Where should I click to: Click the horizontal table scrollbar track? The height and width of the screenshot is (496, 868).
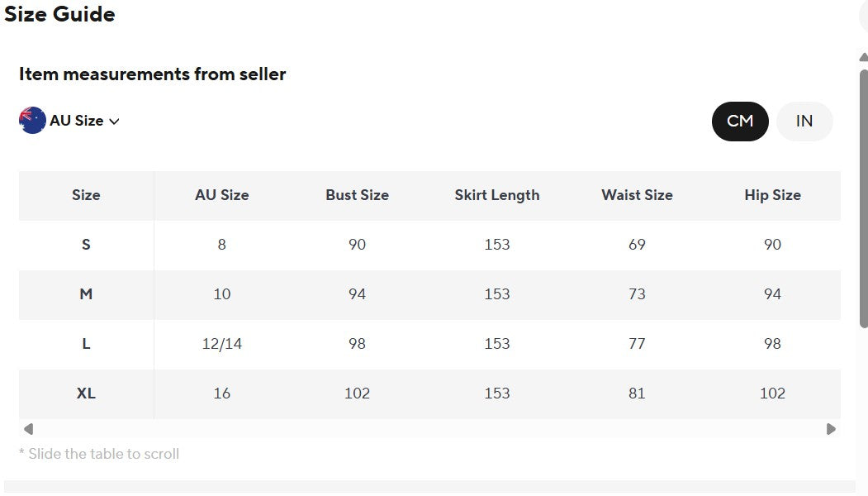429,429
